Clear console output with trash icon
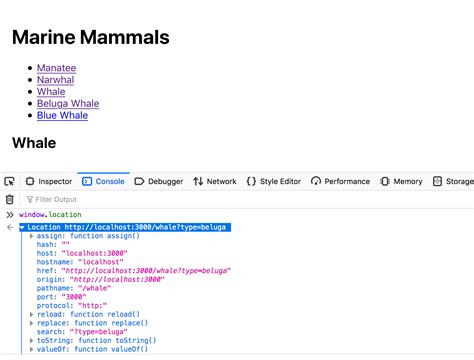The height and width of the screenshot is (360, 474). point(10,199)
